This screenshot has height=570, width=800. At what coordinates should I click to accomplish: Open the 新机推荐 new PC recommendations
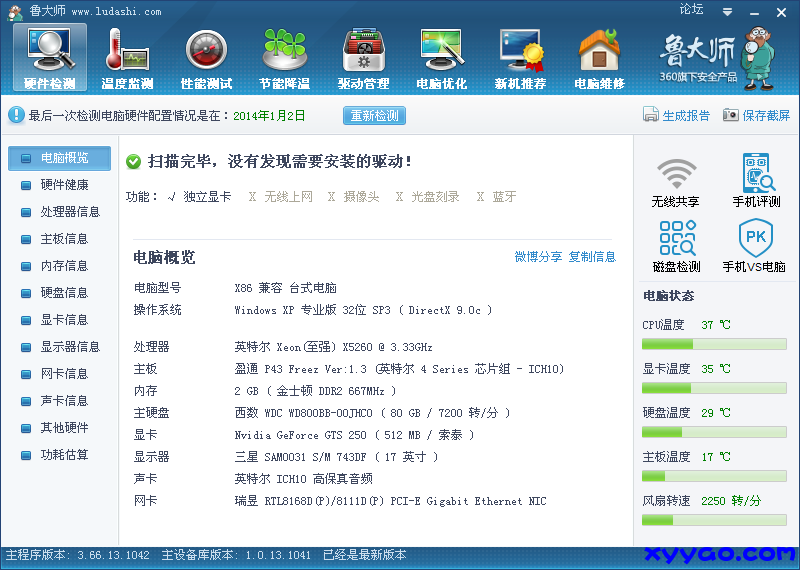point(520,57)
